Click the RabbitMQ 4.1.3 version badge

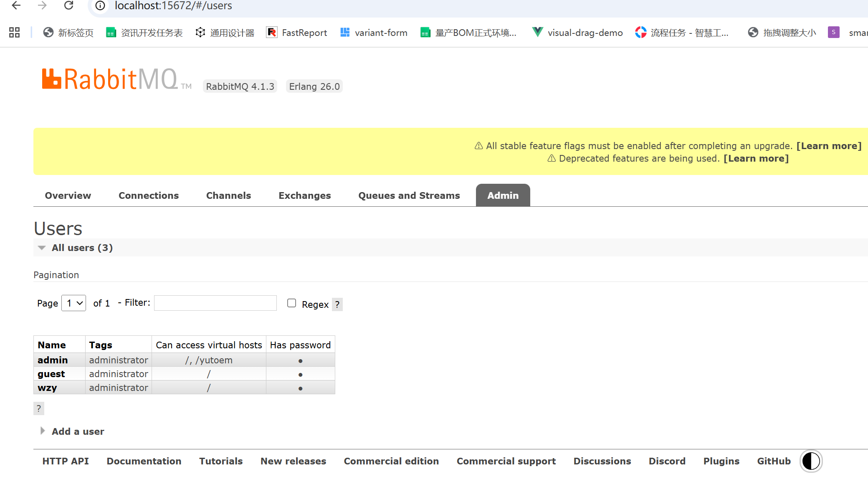tap(240, 86)
